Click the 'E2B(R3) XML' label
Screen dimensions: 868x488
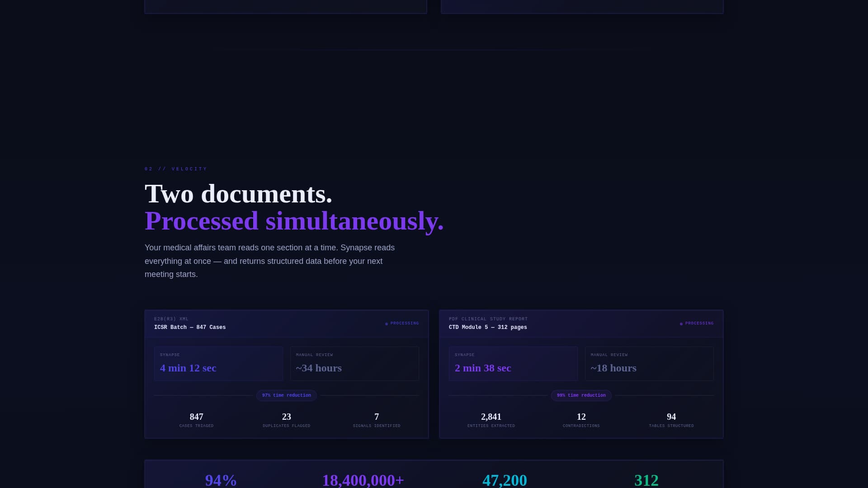click(171, 319)
